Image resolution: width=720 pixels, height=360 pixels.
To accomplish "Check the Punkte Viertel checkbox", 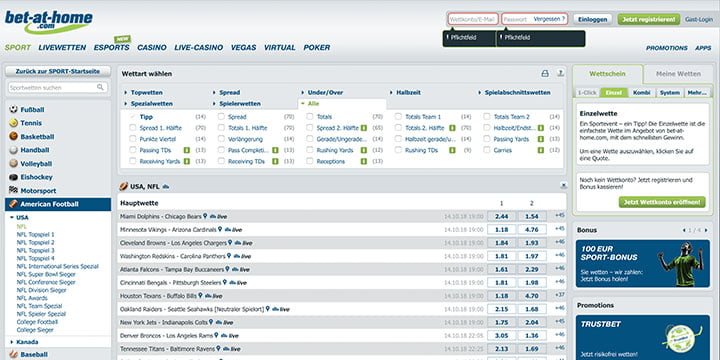I will (x=132, y=139).
